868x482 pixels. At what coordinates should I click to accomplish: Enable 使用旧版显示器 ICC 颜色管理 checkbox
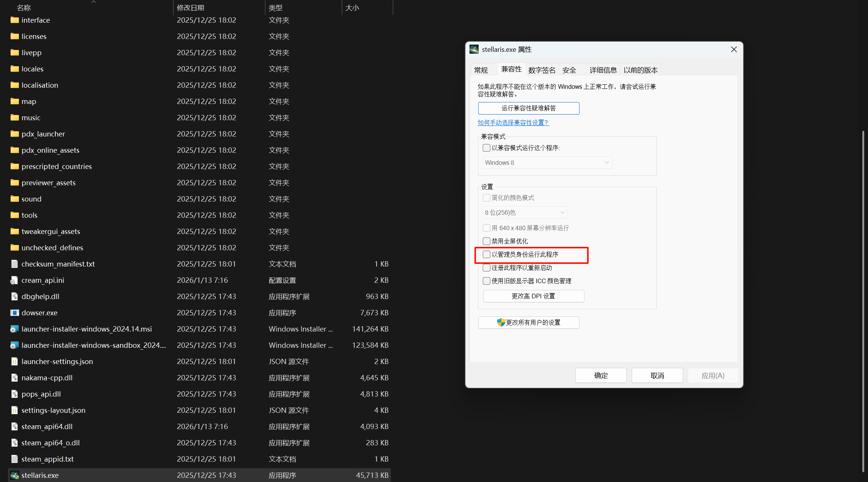487,281
